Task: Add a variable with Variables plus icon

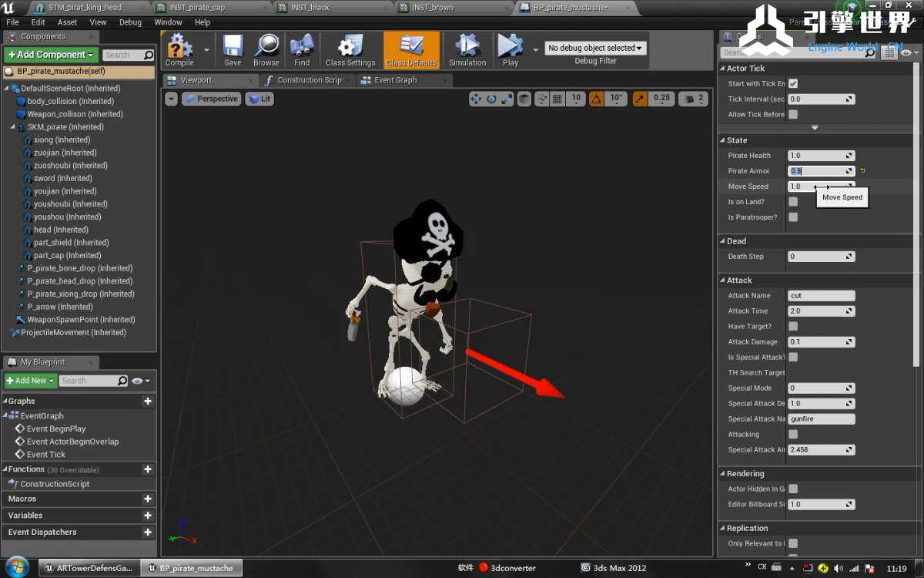Action: tap(148, 516)
